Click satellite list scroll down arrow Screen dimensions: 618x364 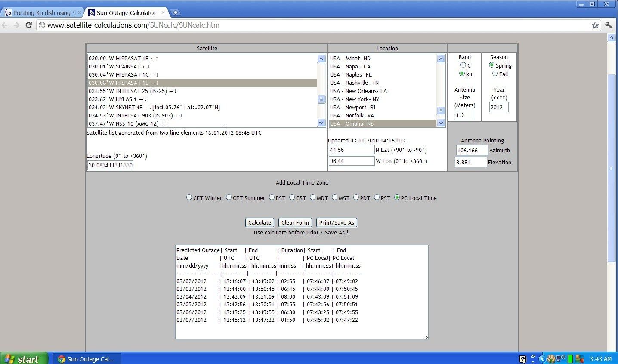click(x=321, y=123)
